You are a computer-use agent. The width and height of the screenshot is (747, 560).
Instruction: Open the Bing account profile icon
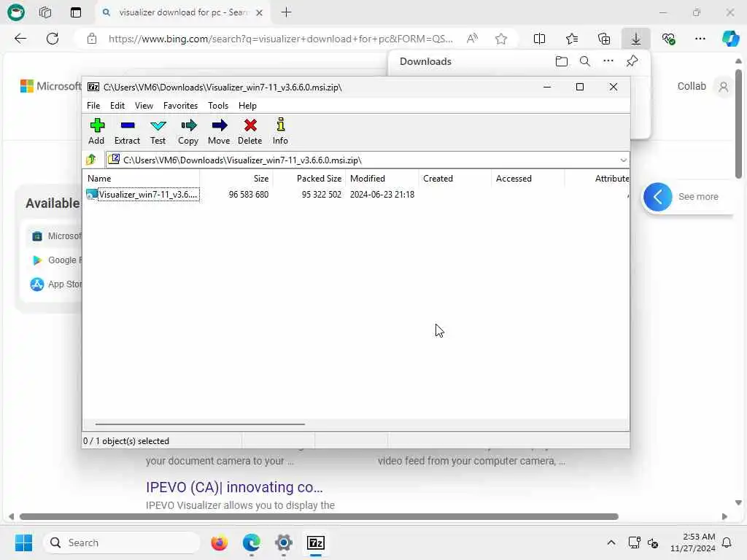[723, 87]
